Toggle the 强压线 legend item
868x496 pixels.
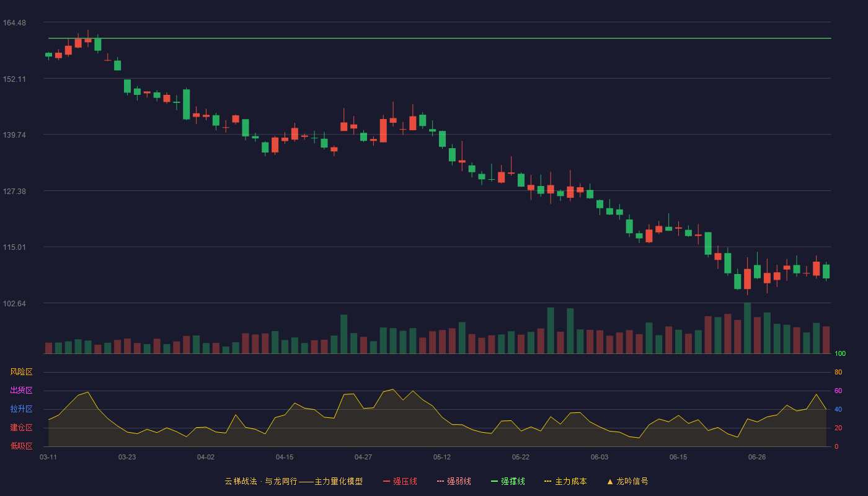coord(400,481)
